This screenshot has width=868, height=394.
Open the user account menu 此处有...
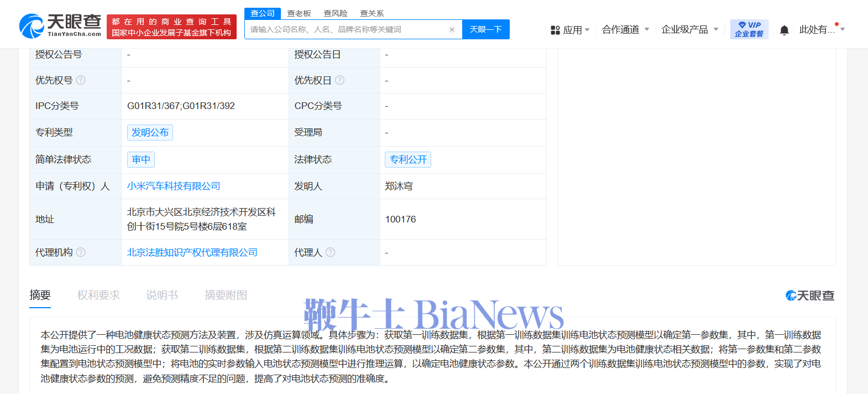coord(822,29)
